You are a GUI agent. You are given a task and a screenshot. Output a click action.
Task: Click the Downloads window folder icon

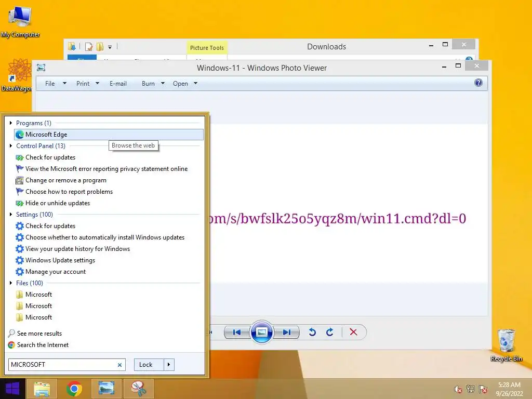pos(72,46)
